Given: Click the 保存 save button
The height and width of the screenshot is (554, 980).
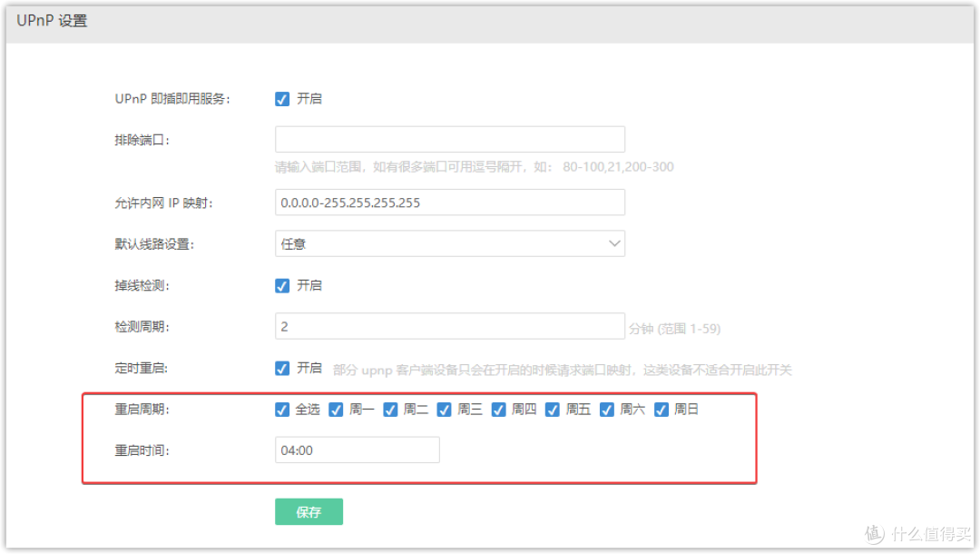Looking at the screenshot, I should (309, 511).
